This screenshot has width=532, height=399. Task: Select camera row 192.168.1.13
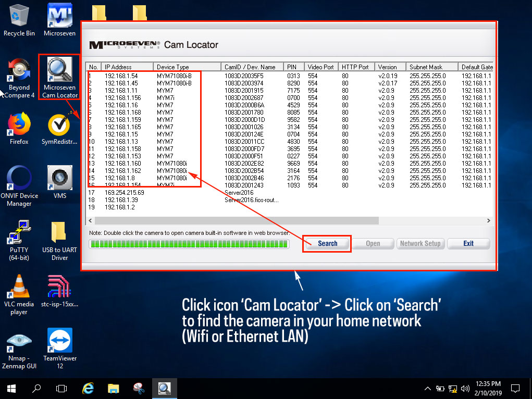click(x=289, y=142)
